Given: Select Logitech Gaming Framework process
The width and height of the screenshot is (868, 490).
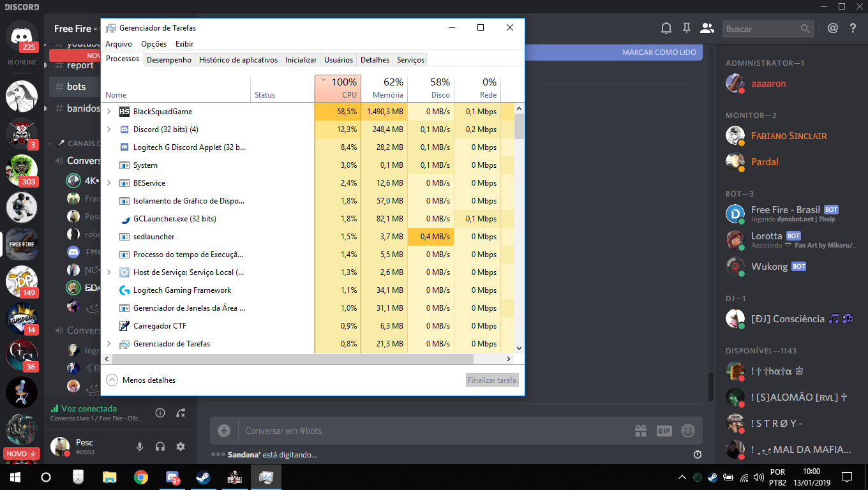Looking at the screenshot, I should point(308,290).
